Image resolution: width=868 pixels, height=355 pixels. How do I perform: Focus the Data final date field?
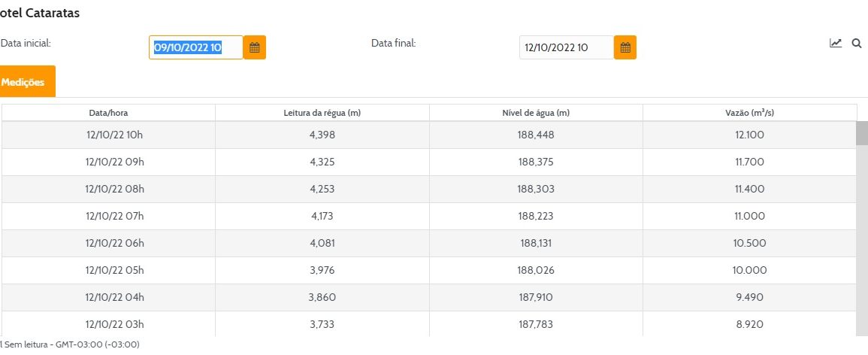pos(566,47)
